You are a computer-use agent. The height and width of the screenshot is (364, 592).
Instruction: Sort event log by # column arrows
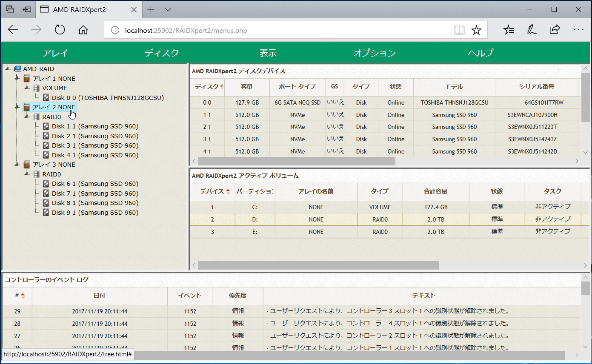23,296
